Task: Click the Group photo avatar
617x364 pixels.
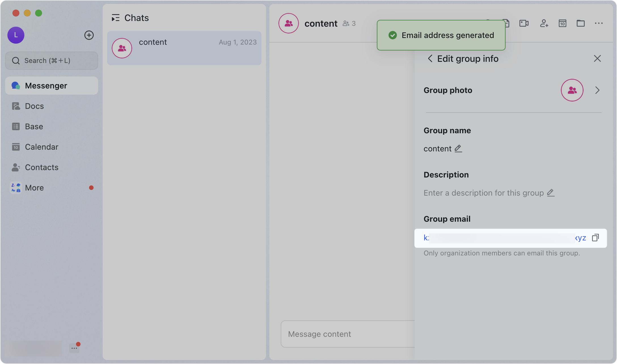Action: click(x=572, y=90)
